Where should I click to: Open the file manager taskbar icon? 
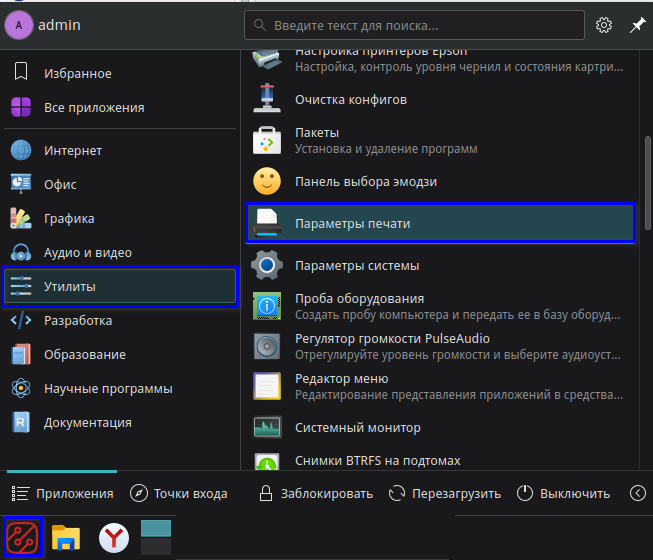[x=67, y=539]
